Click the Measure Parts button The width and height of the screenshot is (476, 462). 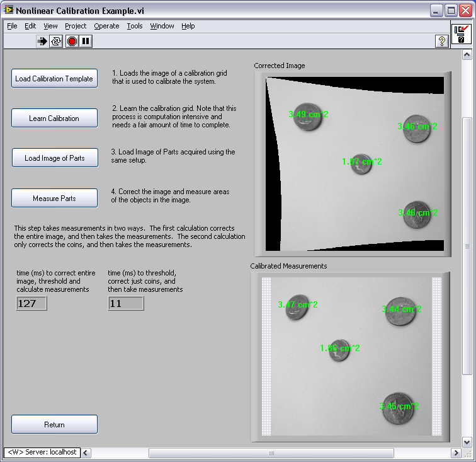click(54, 199)
